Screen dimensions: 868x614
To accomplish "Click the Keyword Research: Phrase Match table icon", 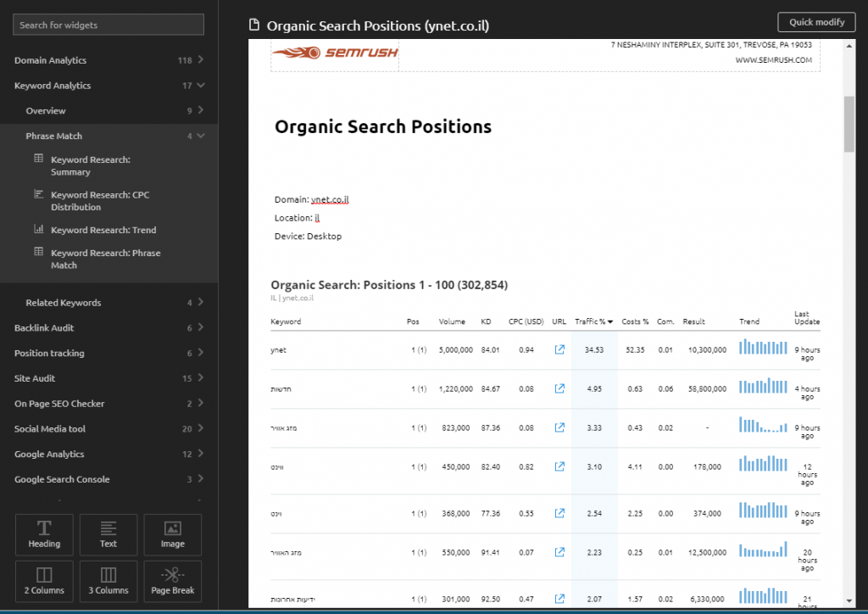I will [x=39, y=252].
